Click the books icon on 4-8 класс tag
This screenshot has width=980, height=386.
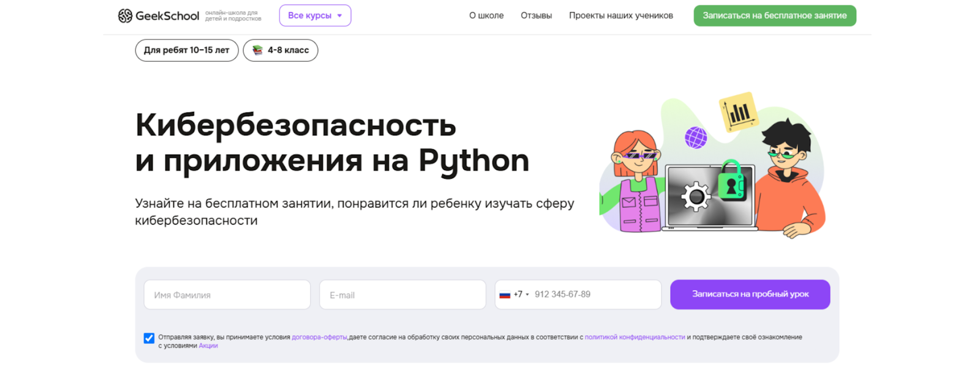click(258, 50)
